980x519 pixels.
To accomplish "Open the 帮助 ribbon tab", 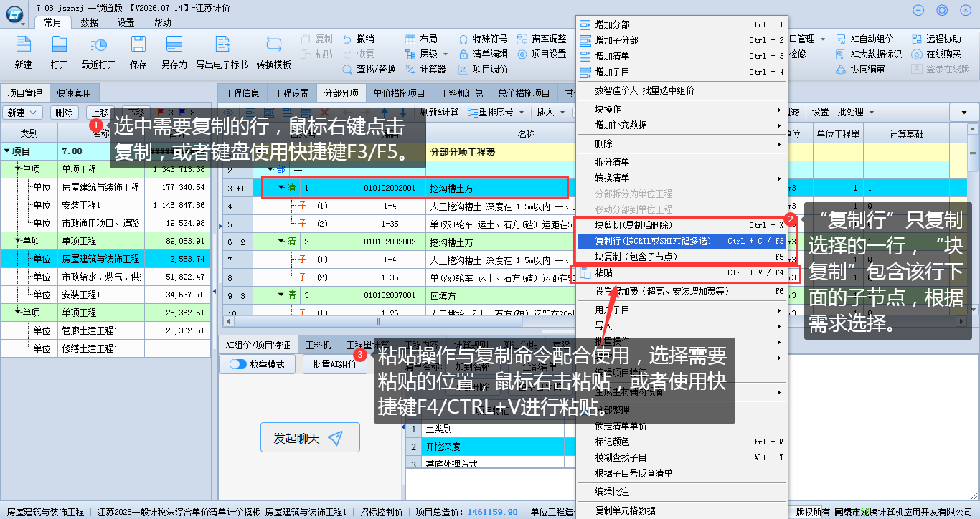I will click(163, 22).
